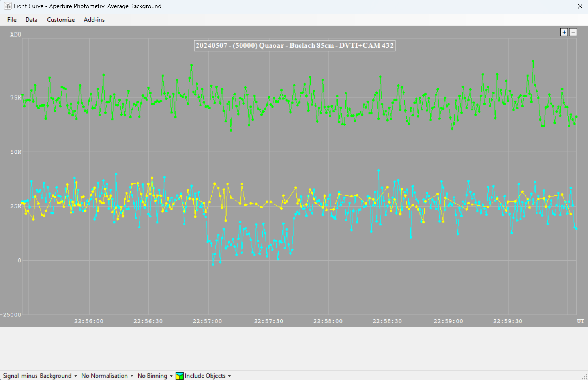Open the Customize menu
Image resolution: width=588 pixels, height=380 pixels.
[61, 20]
